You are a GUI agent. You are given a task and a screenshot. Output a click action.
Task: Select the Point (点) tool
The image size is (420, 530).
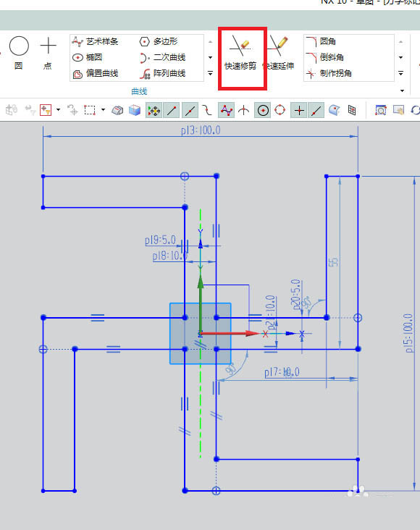coord(48,52)
